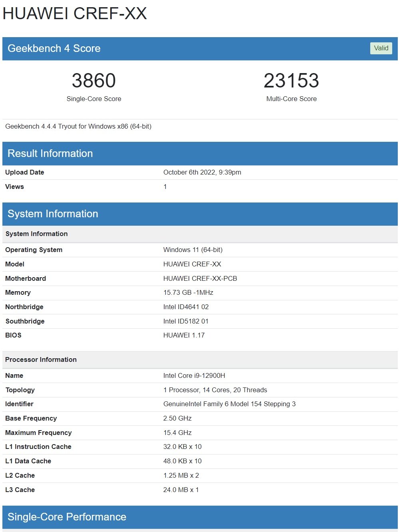This screenshot has width=399, height=532.
Task: Select memory value 15.73 GB -1MHz
Action: click(x=188, y=292)
